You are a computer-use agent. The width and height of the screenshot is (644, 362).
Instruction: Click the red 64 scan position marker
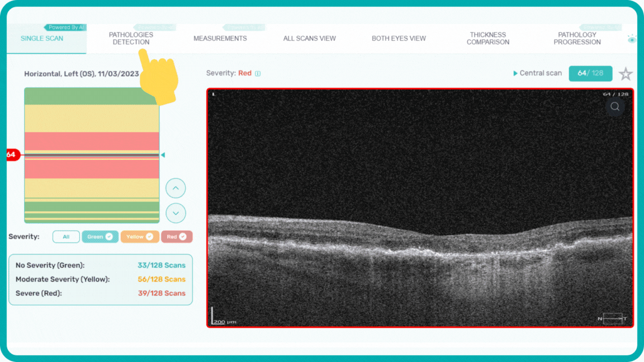[12, 155]
